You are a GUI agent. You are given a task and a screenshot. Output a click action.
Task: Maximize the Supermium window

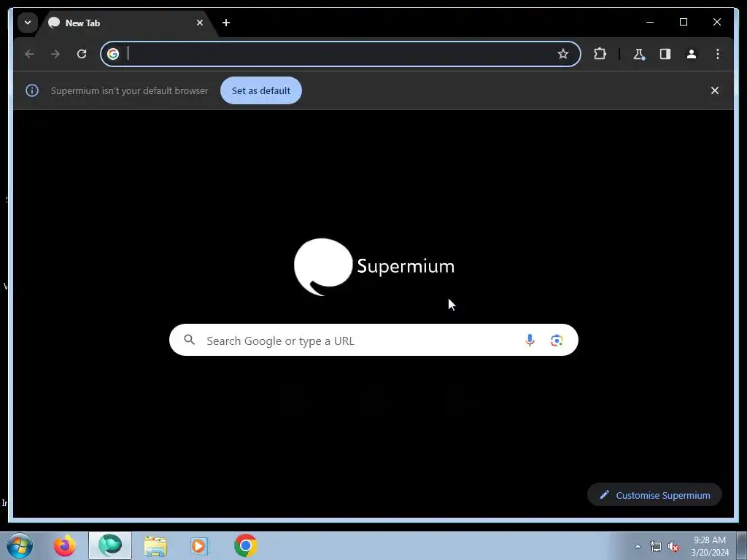point(683,22)
